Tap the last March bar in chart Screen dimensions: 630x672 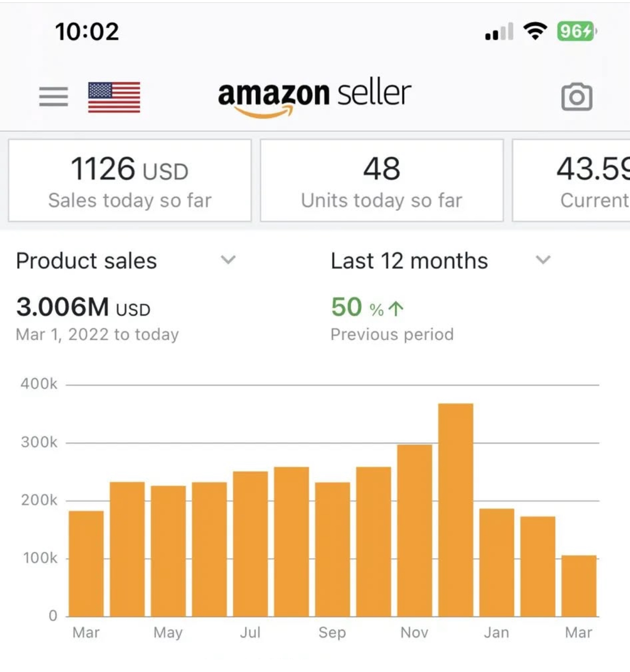tap(579, 586)
